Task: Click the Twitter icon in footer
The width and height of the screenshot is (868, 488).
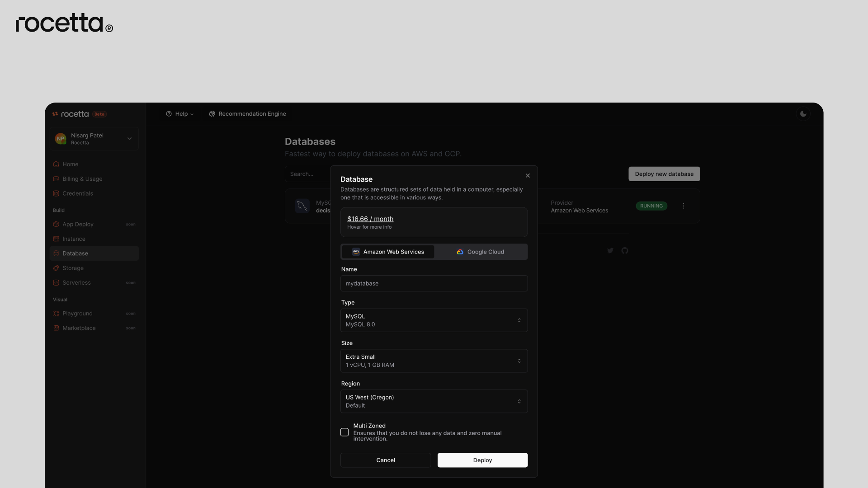Action: pyautogui.click(x=610, y=251)
